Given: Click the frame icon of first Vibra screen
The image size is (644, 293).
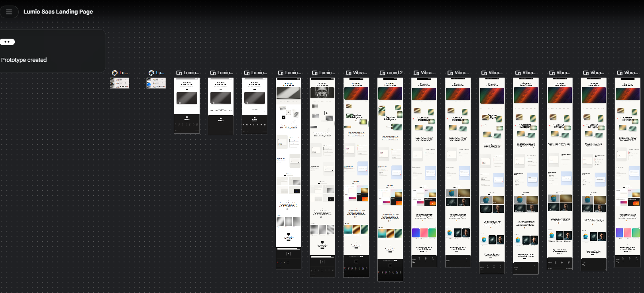Looking at the screenshot, I should [348, 73].
